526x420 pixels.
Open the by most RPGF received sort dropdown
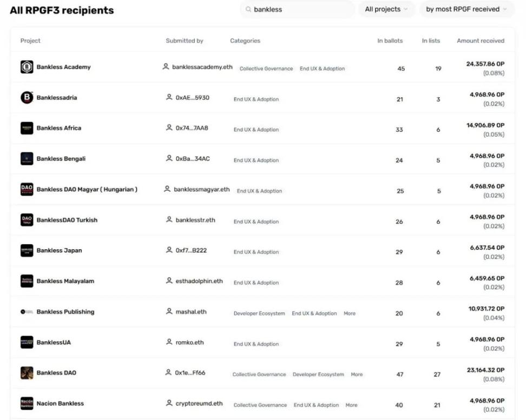466,9
